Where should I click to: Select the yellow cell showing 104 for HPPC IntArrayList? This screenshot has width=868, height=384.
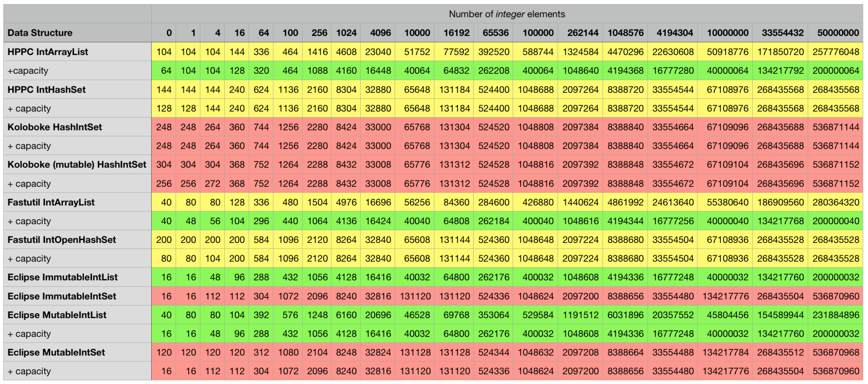(164, 52)
